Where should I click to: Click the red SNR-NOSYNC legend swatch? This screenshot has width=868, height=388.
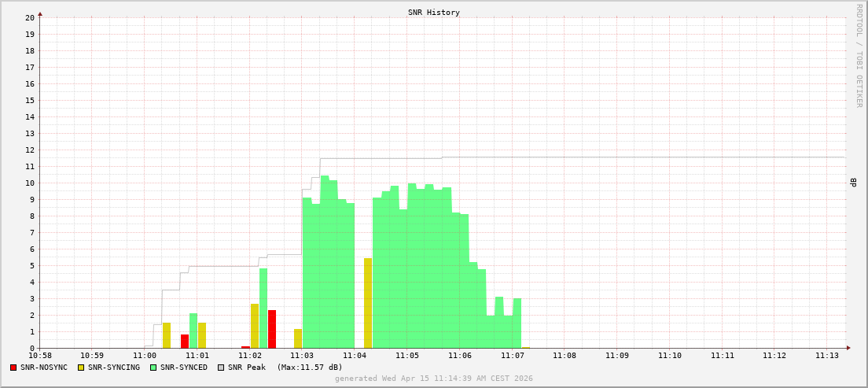(x=13, y=368)
